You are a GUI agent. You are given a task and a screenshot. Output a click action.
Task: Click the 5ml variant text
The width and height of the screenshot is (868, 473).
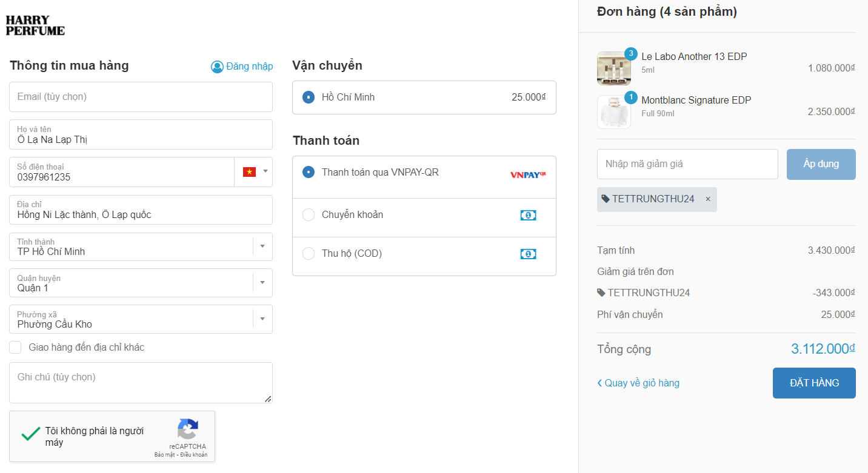648,70
